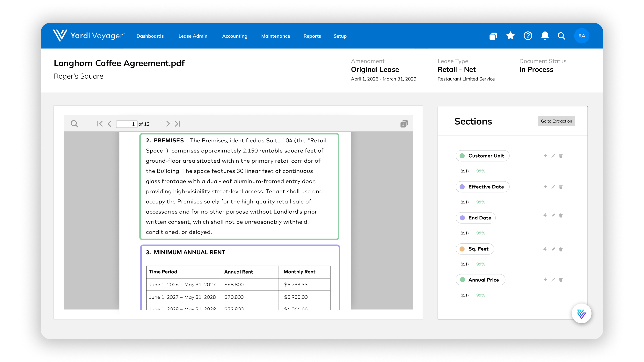
Task: Open the PDF viewer search magnifier
Action: [74, 124]
